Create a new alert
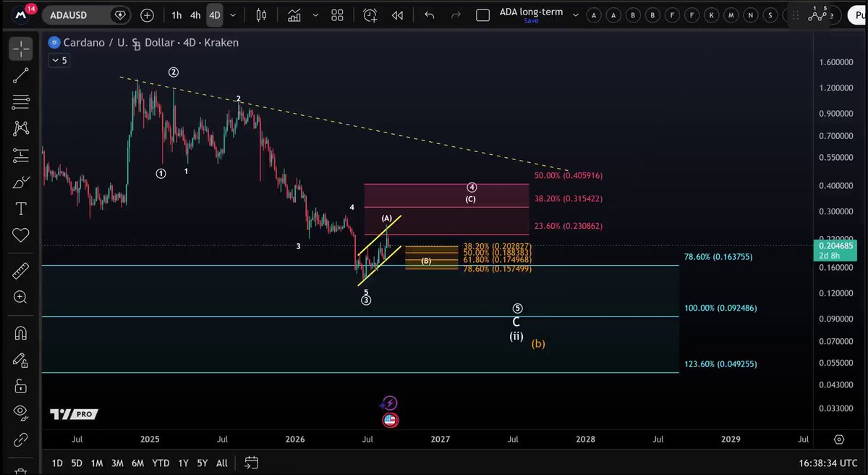The width and height of the screenshot is (868, 475). (370, 15)
